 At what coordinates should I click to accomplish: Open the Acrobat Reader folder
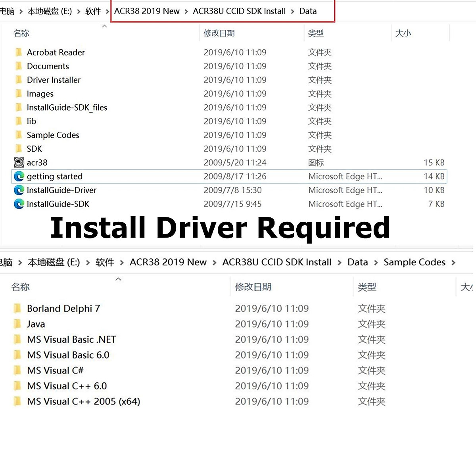(x=56, y=52)
